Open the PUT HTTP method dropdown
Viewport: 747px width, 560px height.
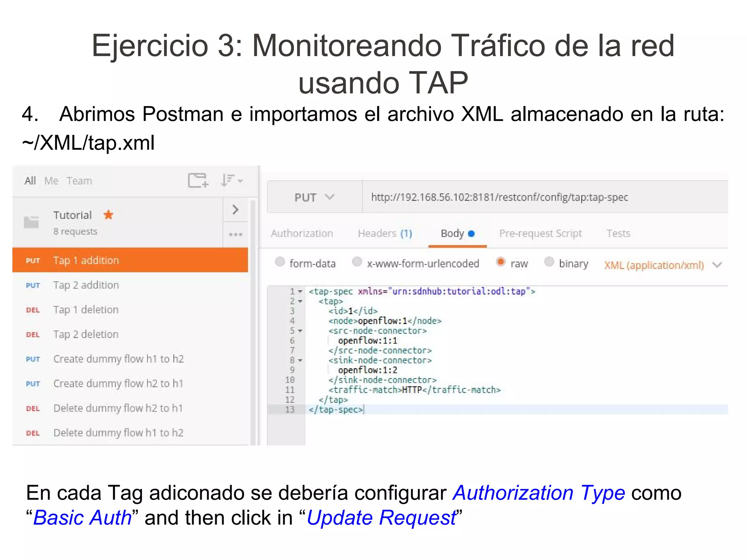click(x=314, y=197)
